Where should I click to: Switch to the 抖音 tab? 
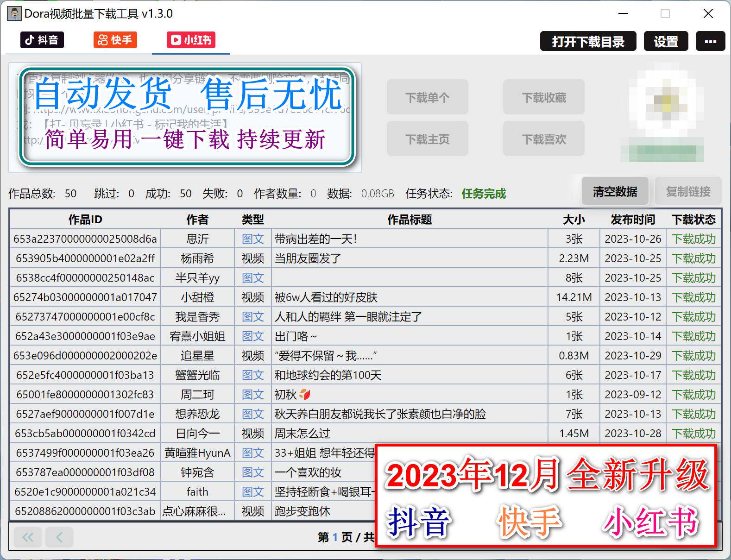click(x=42, y=40)
